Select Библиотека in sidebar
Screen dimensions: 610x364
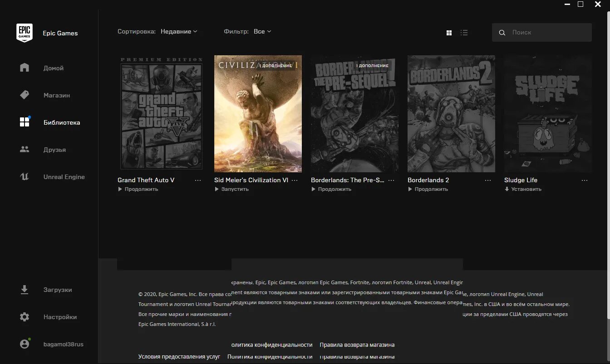click(x=62, y=122)
